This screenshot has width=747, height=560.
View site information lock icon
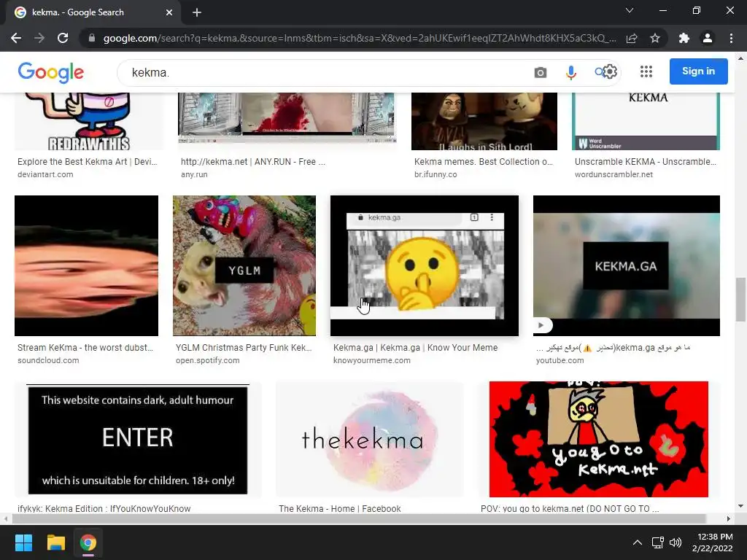click(92, 38)
